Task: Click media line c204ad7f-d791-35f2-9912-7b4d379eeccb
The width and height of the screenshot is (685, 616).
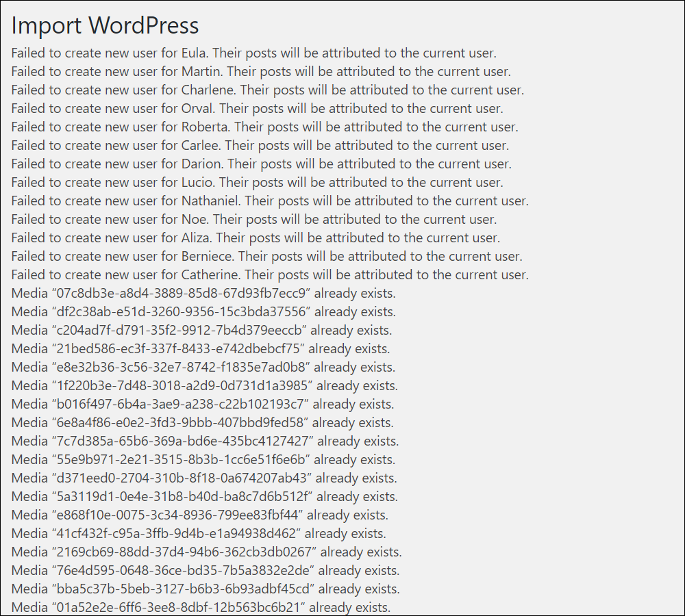Action: pyautogui.click(x=202, y=330)
